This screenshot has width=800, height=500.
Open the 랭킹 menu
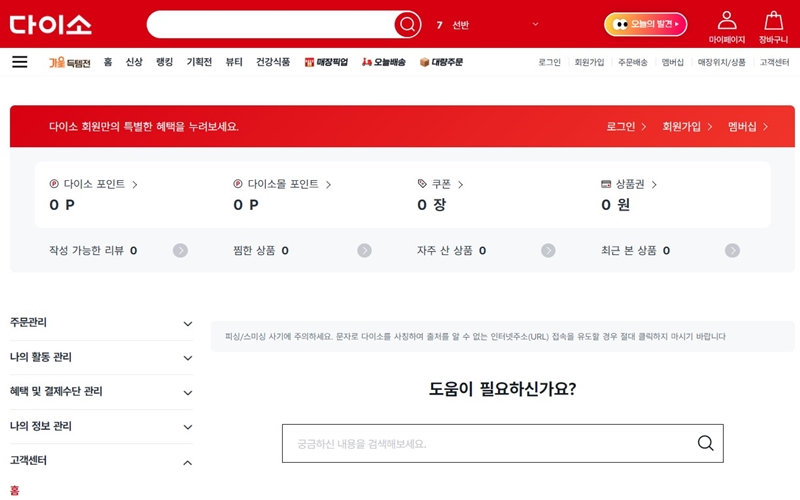click(164, 62)
